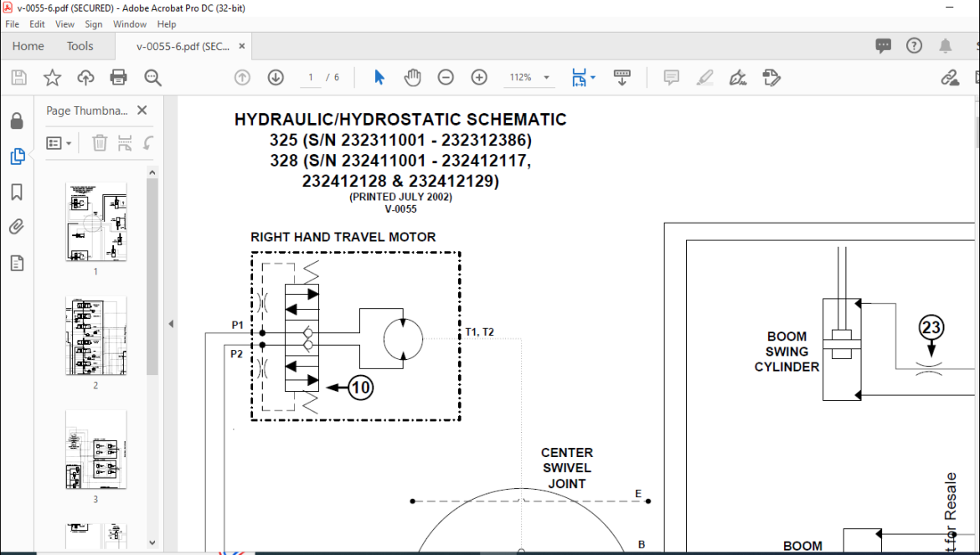Click the zoom in plus icon
Screen dimensions: 980x555
(479, 77)
